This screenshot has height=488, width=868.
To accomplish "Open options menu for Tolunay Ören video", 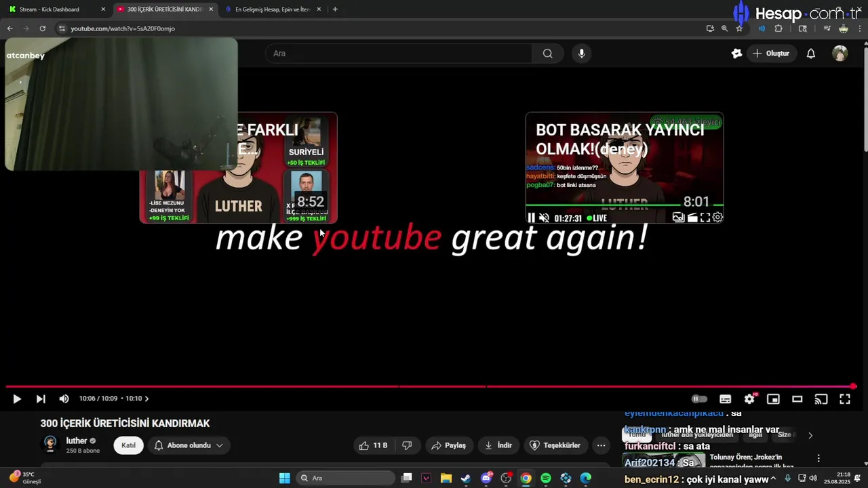I will tap(818, 458).
